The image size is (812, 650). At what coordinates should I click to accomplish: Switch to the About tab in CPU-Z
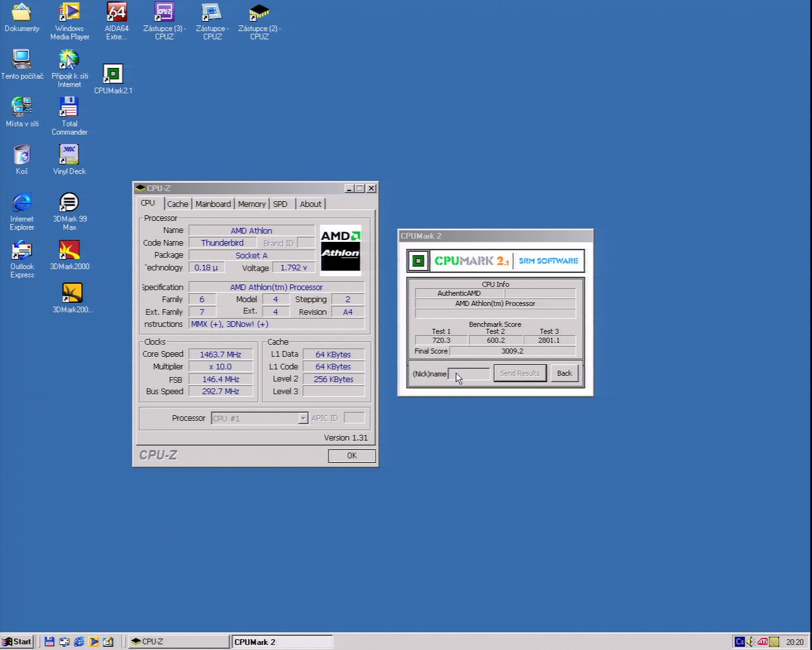[x=311, y=204]
